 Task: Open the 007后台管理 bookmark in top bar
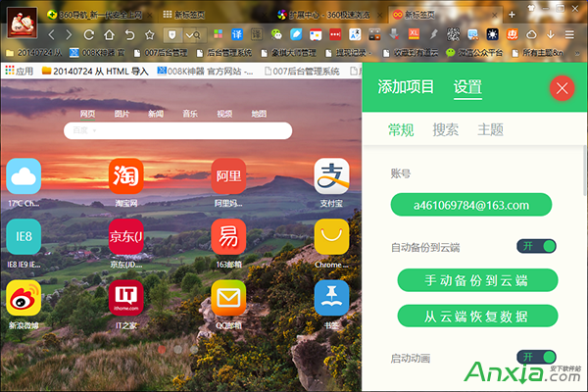click(x=161, y=53)
